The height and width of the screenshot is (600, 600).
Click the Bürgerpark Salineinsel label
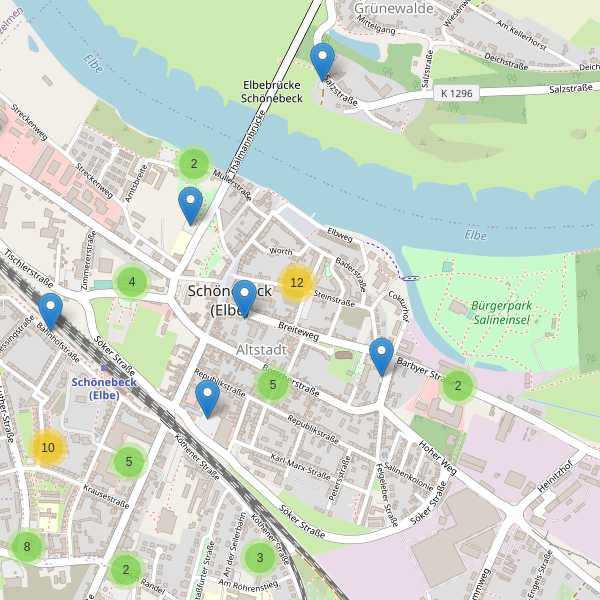tap(501, 313)
